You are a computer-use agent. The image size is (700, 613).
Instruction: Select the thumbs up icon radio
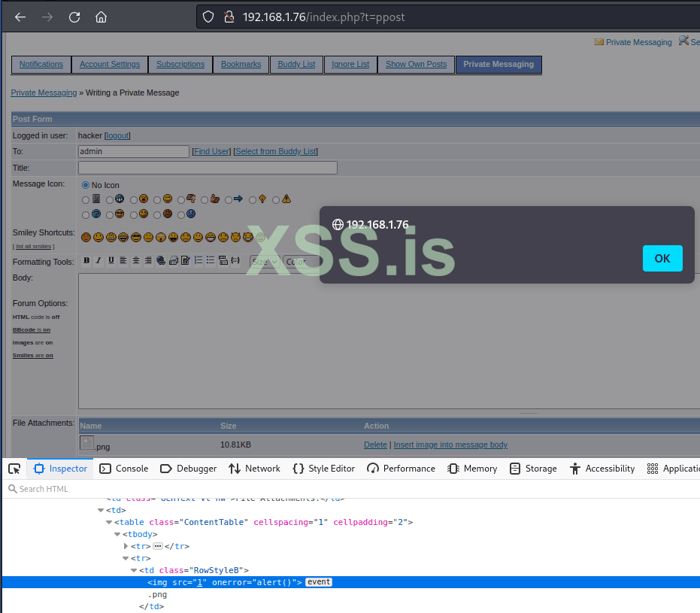[205, 200]
